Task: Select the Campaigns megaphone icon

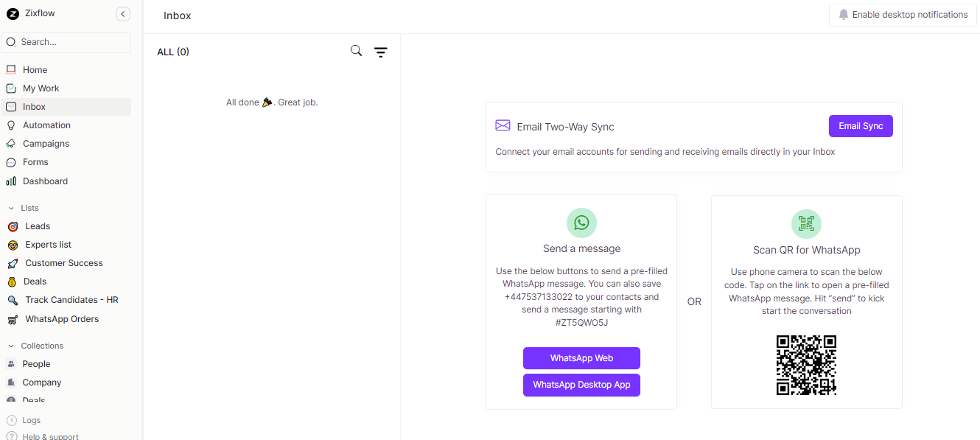Action: click(11, 143)
